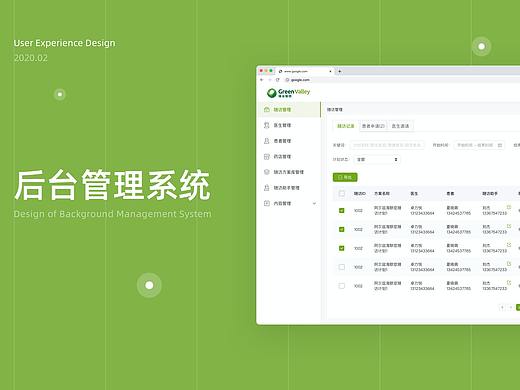Click the browser back arrow
The height and width of the screenshot is (390, 520).
[262, 80]
